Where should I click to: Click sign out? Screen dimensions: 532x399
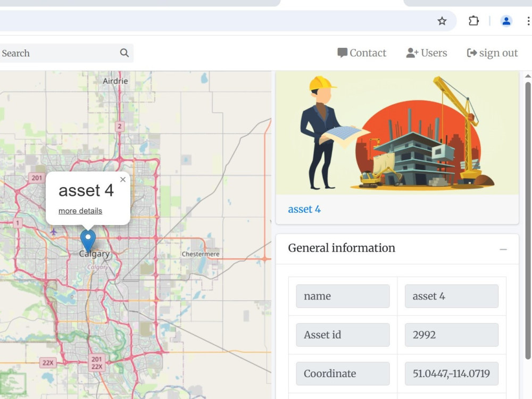tap(492, 53)
